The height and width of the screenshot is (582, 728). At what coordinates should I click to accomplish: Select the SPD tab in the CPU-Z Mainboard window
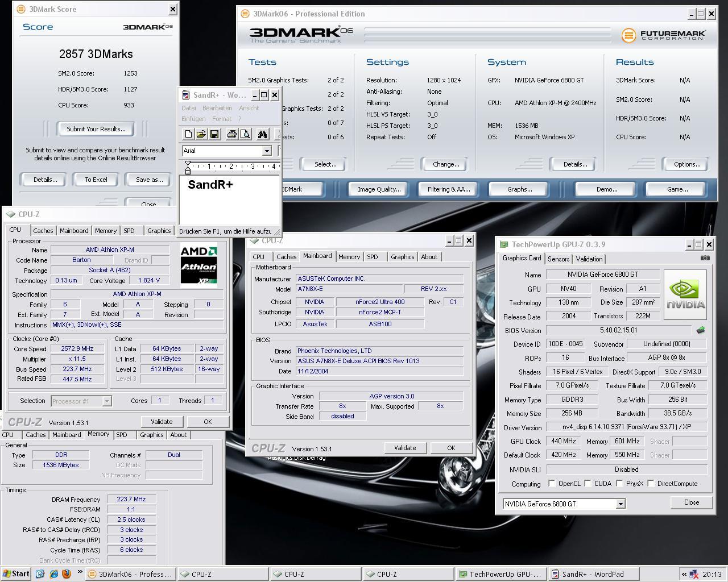(373, 257)
